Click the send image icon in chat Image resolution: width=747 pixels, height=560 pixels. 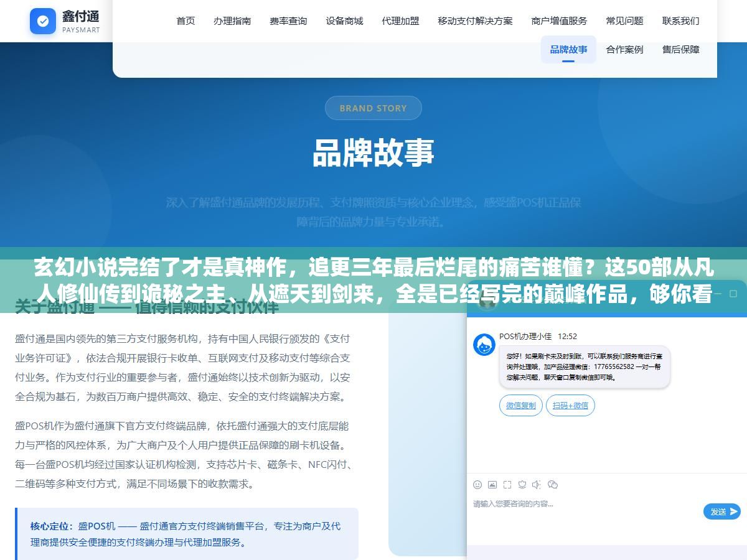click(x=492, y=484)
